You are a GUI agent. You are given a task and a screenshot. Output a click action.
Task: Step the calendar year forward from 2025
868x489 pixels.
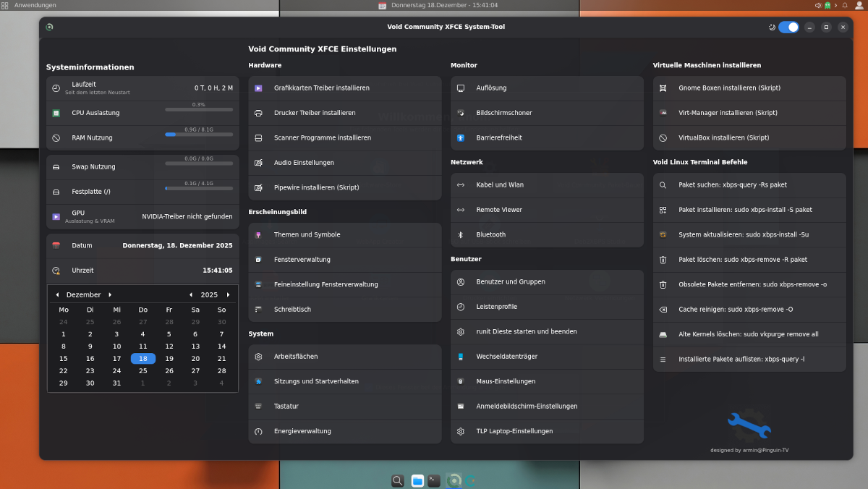pos(228,295)
